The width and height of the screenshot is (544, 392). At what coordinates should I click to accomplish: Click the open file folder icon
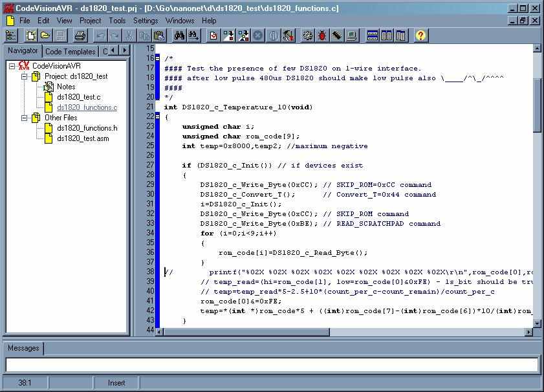(45, 36)
